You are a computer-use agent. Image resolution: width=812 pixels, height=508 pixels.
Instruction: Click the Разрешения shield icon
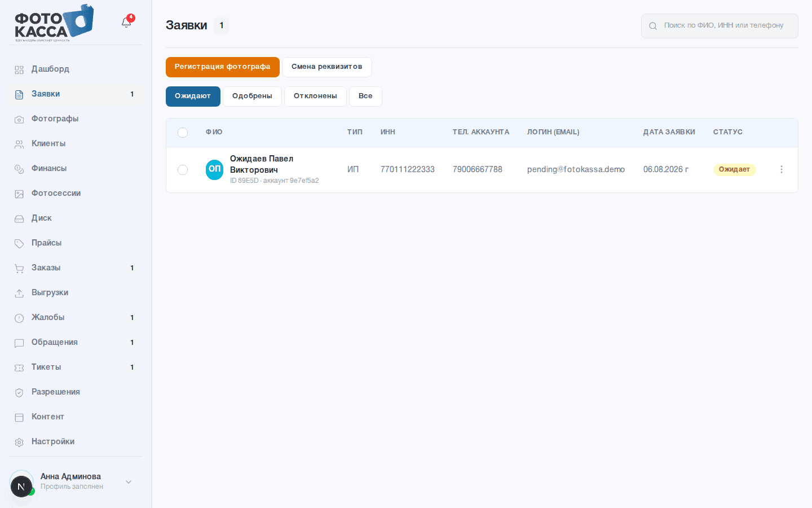(x=19, y=392)
